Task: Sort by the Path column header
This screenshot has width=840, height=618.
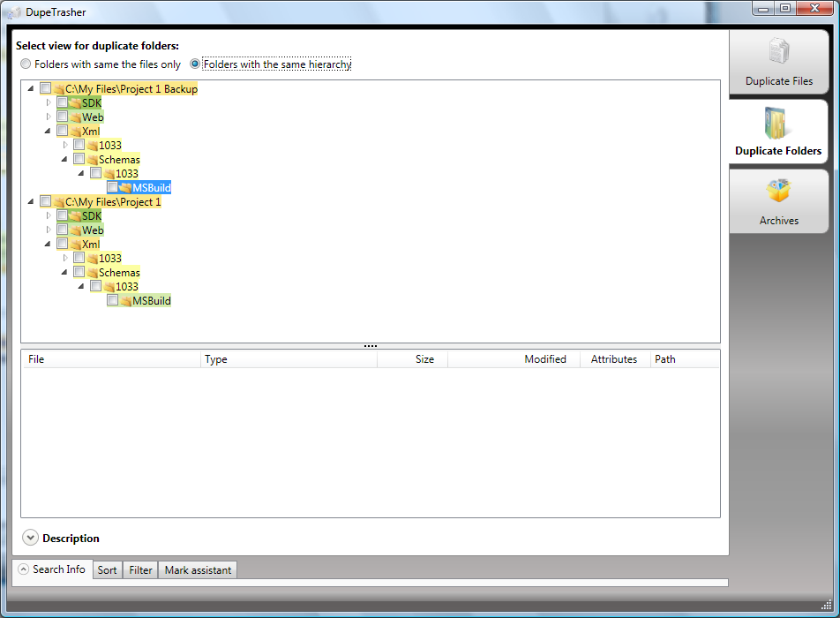Action: point(685,359)
